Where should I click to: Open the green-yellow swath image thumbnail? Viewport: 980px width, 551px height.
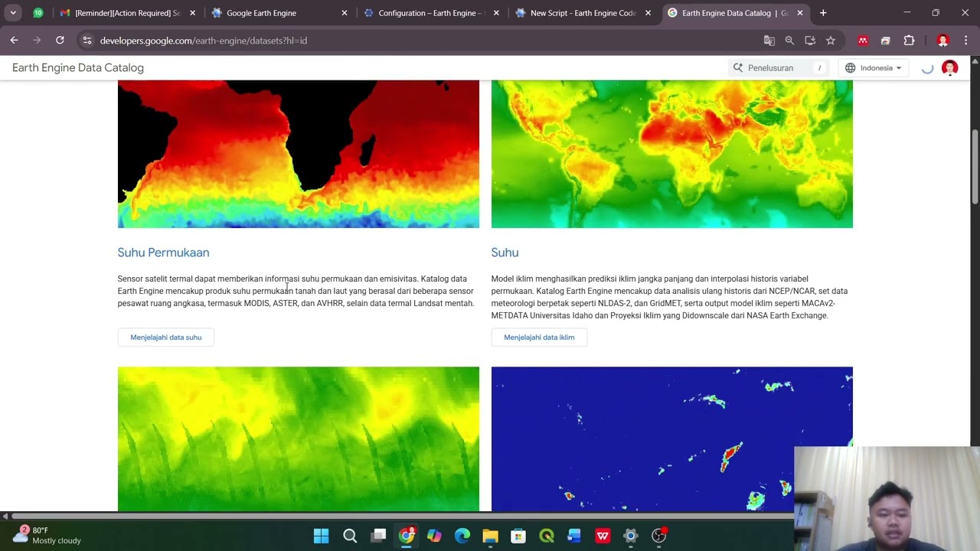[299, 439]
